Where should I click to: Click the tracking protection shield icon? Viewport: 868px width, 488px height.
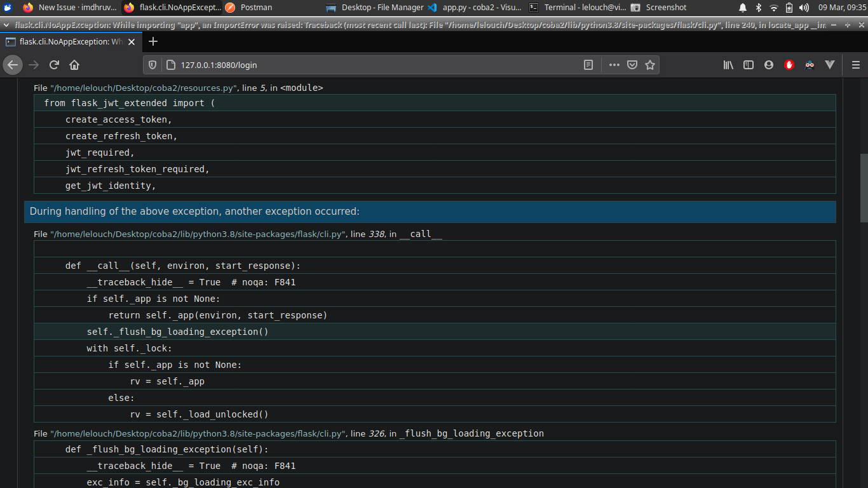(x=152, y=65)
